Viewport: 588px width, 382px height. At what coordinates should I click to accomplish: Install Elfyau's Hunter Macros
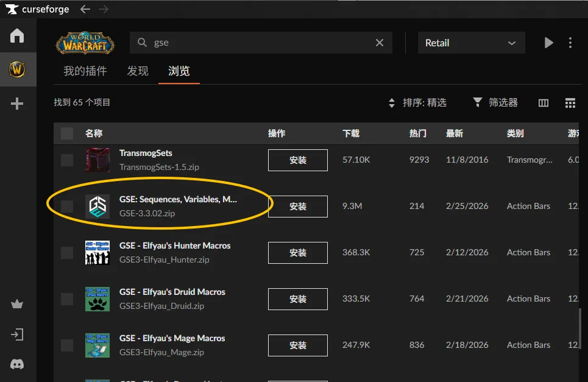[x=298, y=253]
